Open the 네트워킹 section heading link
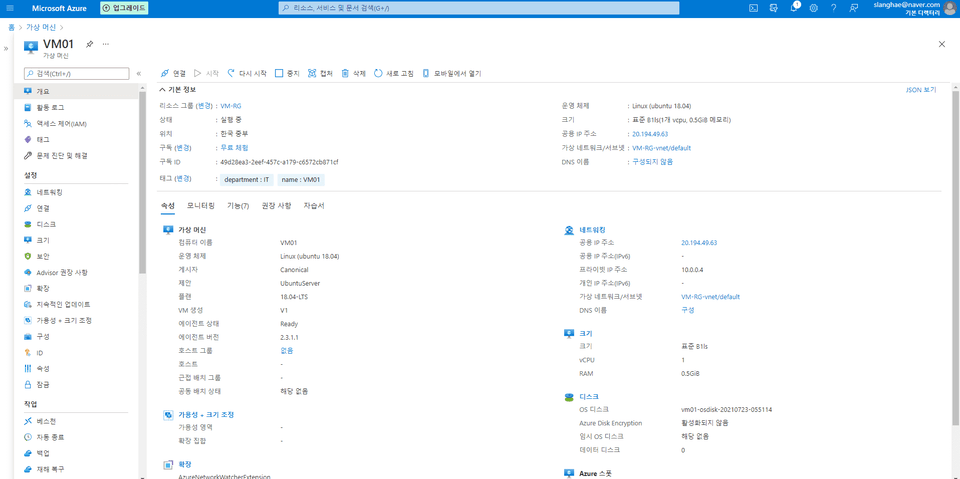960x479 pixels. click(592, 230)
